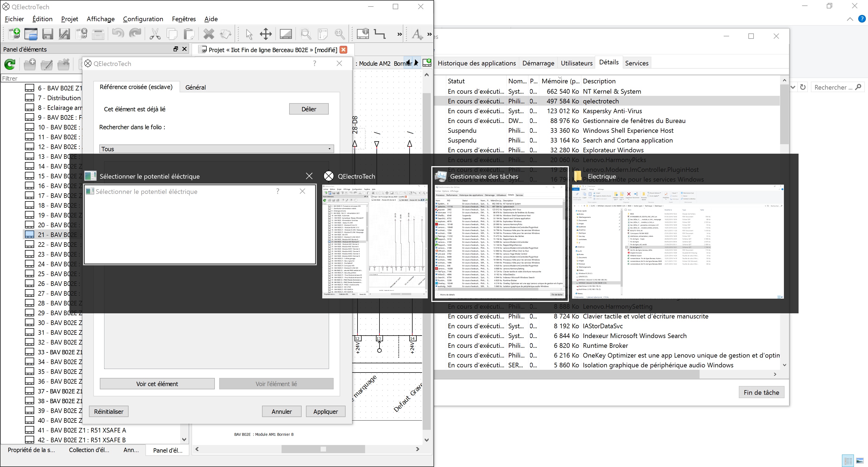Click the delete X toolbar icon
The image size is (868, 467).
pos(209,34)
